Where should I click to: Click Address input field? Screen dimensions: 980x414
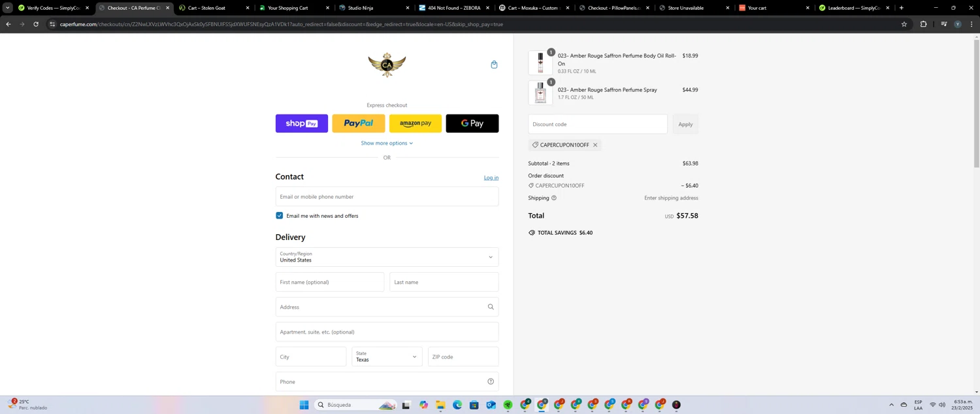(387, 307)
